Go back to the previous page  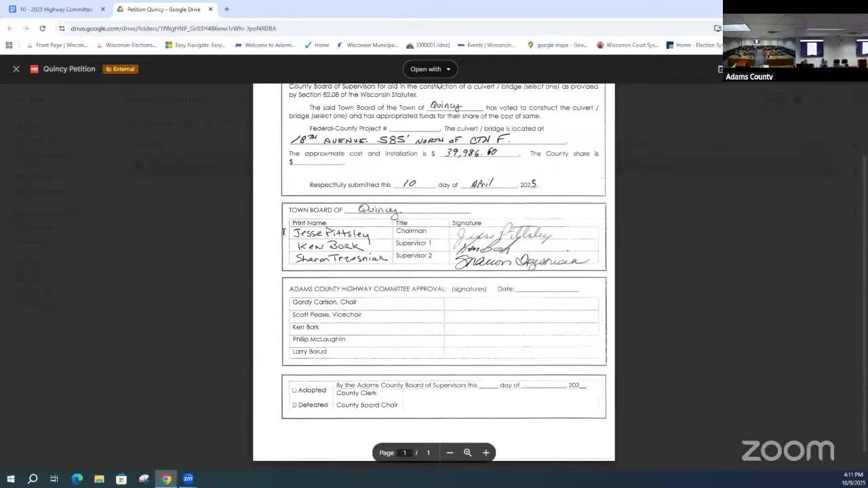9,28
